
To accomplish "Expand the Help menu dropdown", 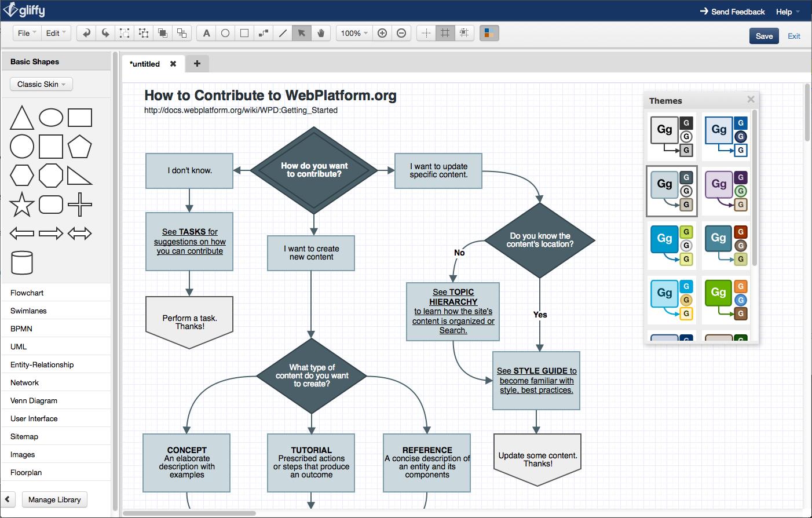I will 787,12.
